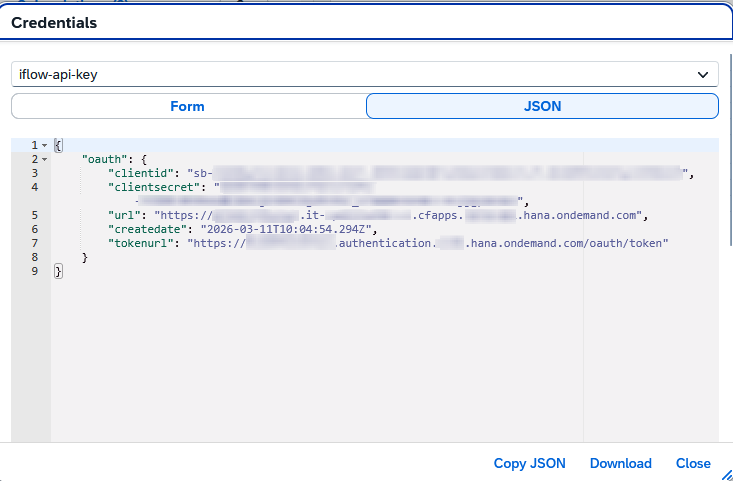This screenshot has height=481, width=733.
Task: Select the JSON tab
Action: (x=542, y=106)
